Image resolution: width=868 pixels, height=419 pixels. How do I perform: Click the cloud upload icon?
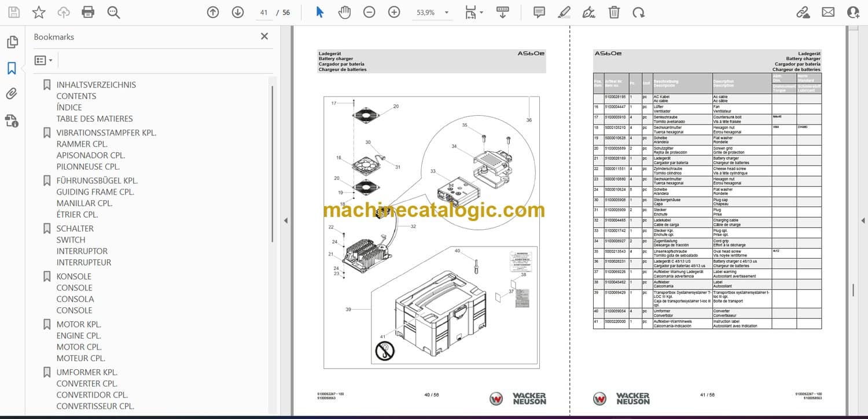coord(64,12)
